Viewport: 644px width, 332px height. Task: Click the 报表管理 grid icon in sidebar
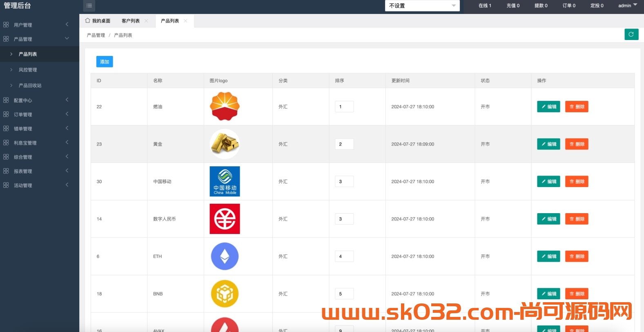[6, 171]
